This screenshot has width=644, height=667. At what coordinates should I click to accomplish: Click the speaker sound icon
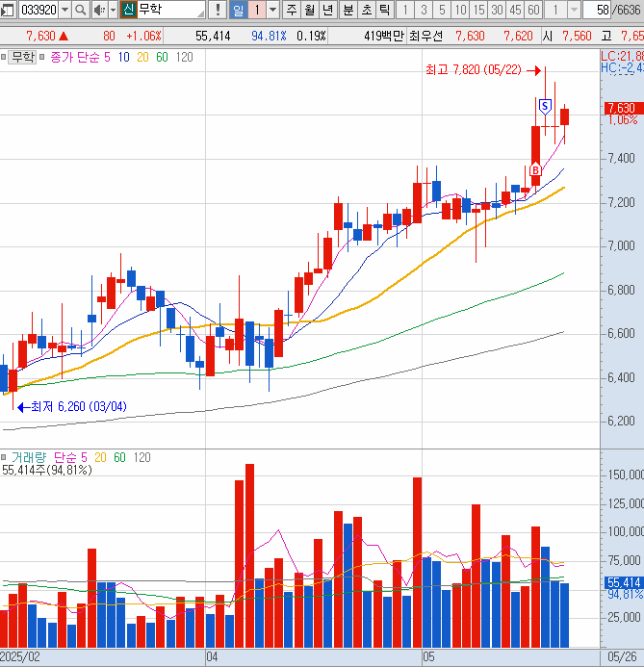[99, 10]
